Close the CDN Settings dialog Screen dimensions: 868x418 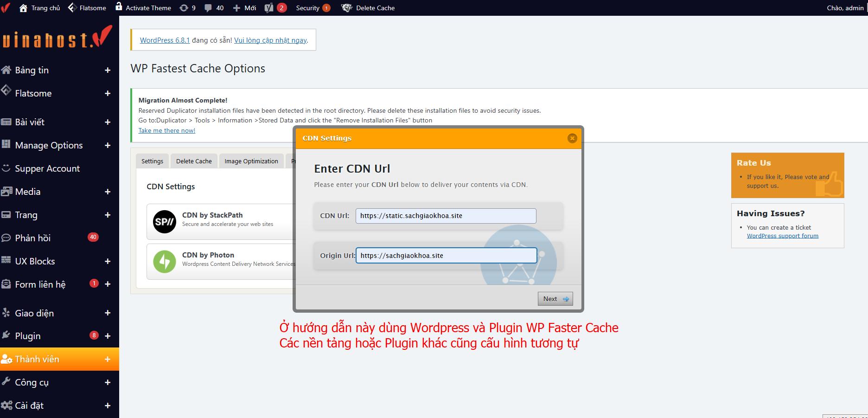(x=572, y=138)
